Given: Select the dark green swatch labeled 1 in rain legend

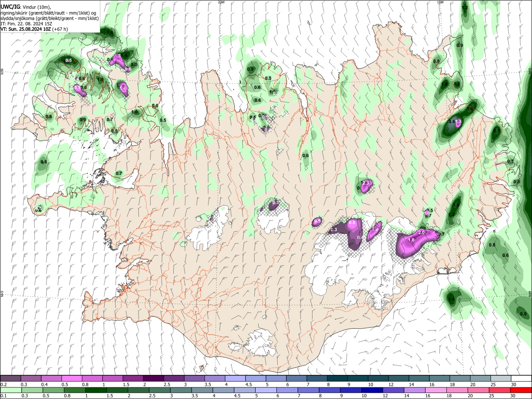Looking at the screenshot, I should point(96,390).
